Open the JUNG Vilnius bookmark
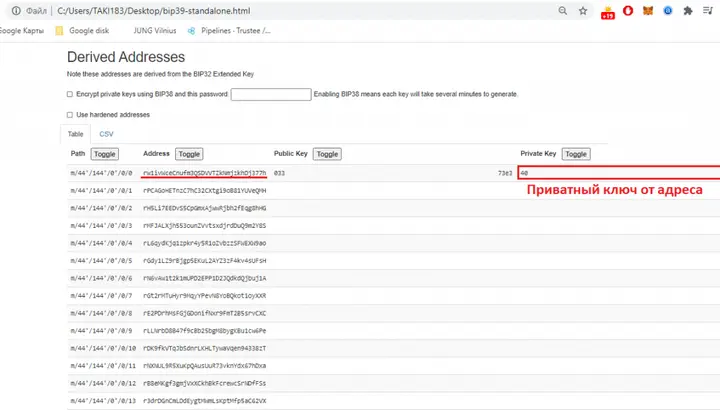The height and width of the screenshot is (410, 720). [x=155, y=31]
